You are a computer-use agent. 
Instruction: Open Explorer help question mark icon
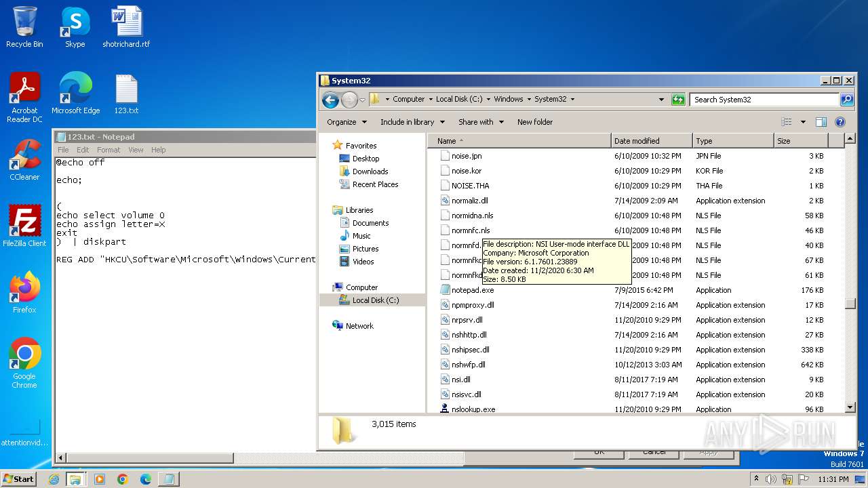click(840, 122)
